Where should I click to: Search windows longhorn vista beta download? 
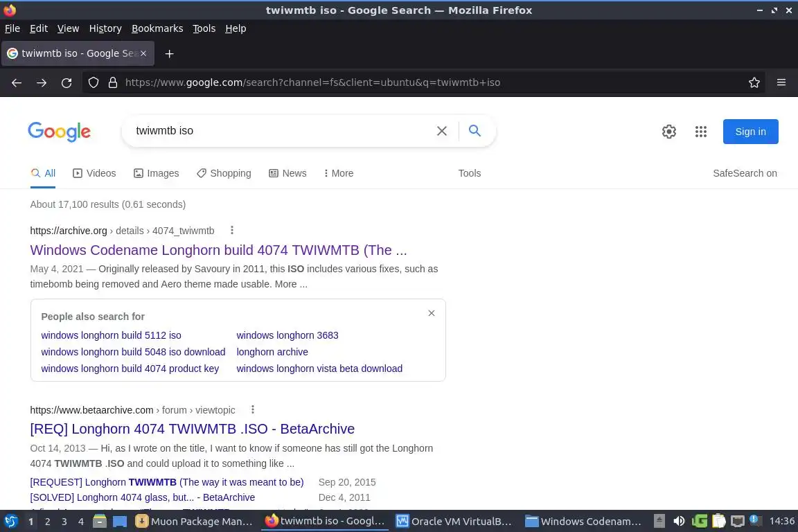319,368
